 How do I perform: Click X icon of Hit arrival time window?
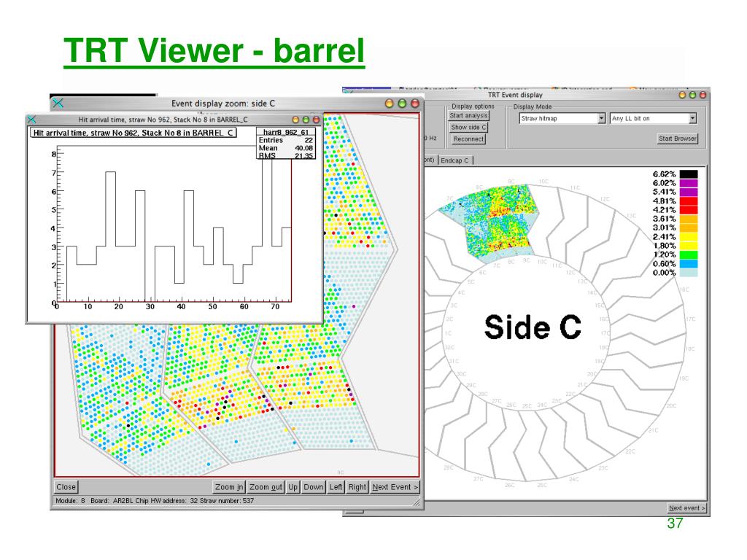pyautogui.click(x=32, y=120)
